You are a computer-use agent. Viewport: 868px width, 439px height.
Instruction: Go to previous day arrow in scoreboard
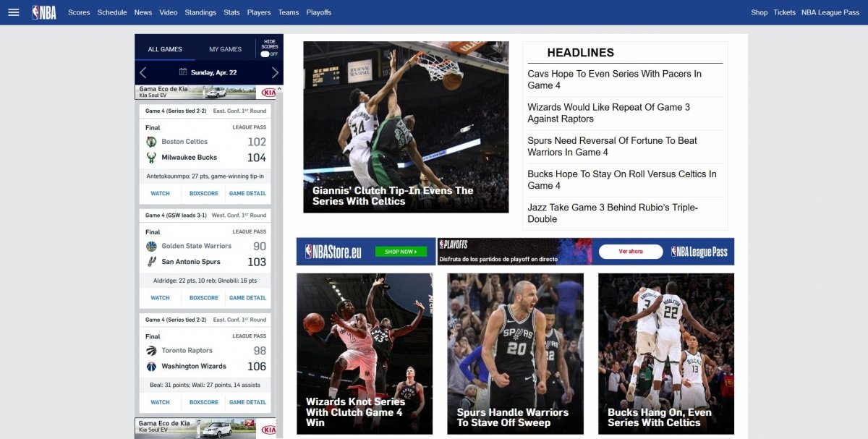[x=142, y=72]
